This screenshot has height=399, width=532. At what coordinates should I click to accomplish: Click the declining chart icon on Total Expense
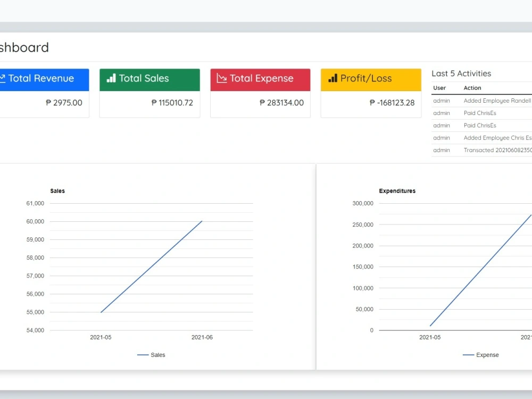click(221, 78)
